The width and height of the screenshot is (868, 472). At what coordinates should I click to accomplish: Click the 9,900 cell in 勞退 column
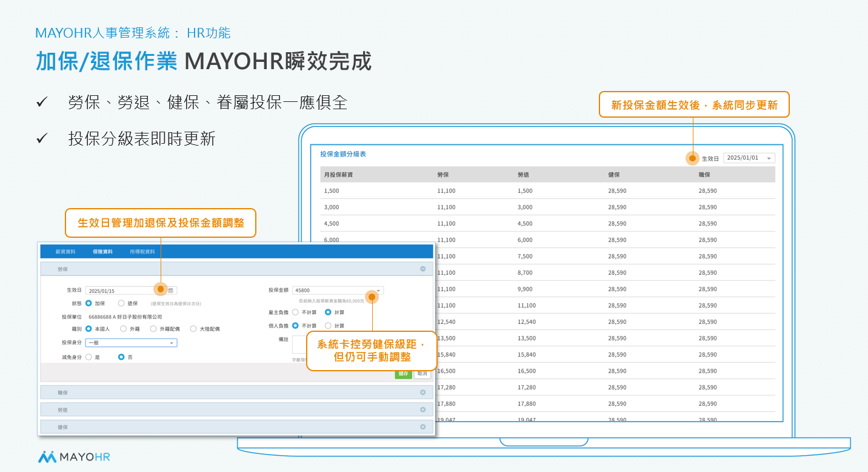525,289
